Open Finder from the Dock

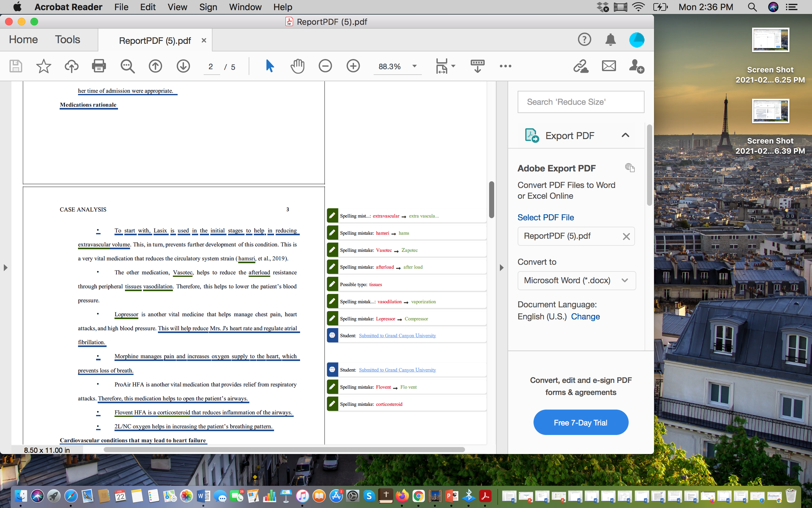21,496
